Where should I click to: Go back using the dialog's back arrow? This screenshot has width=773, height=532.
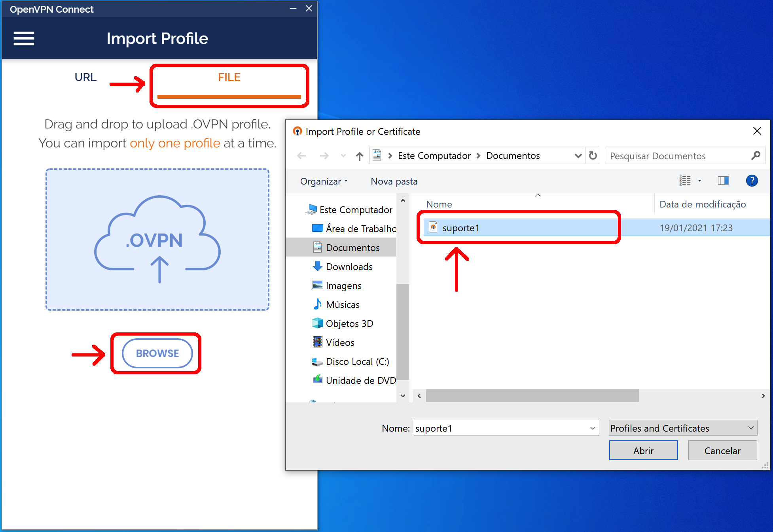point(301,156)
